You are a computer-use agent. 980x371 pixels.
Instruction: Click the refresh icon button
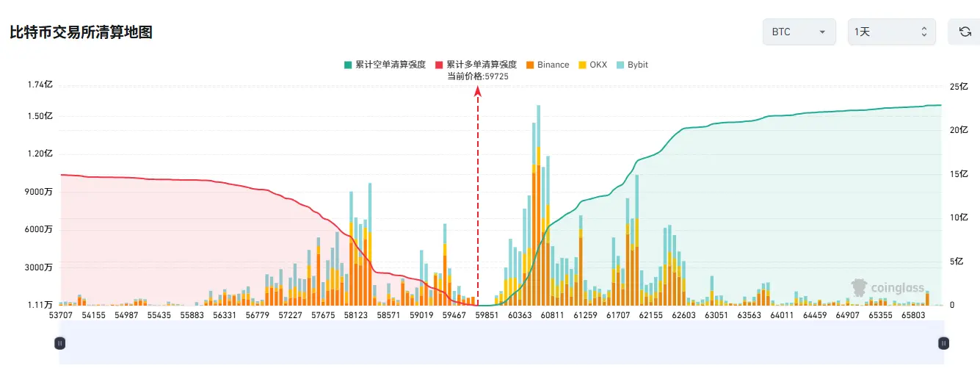[x=965, y=32]
